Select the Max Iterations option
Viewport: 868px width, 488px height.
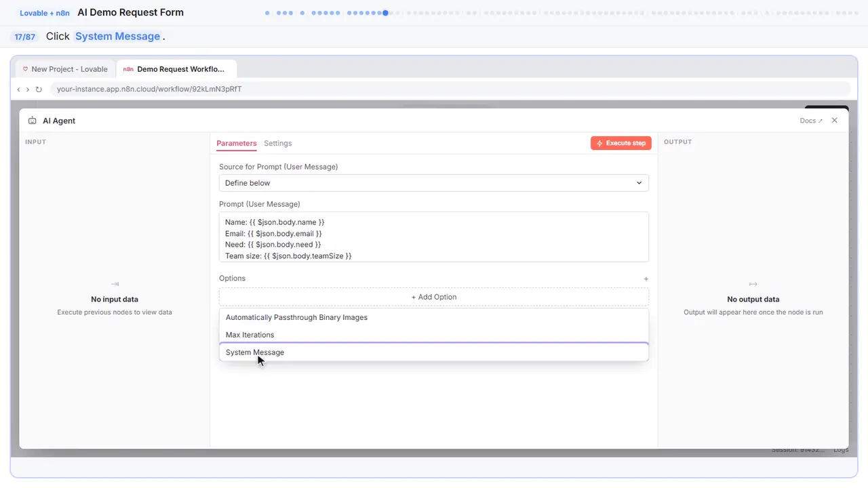(x=434, y=335)
